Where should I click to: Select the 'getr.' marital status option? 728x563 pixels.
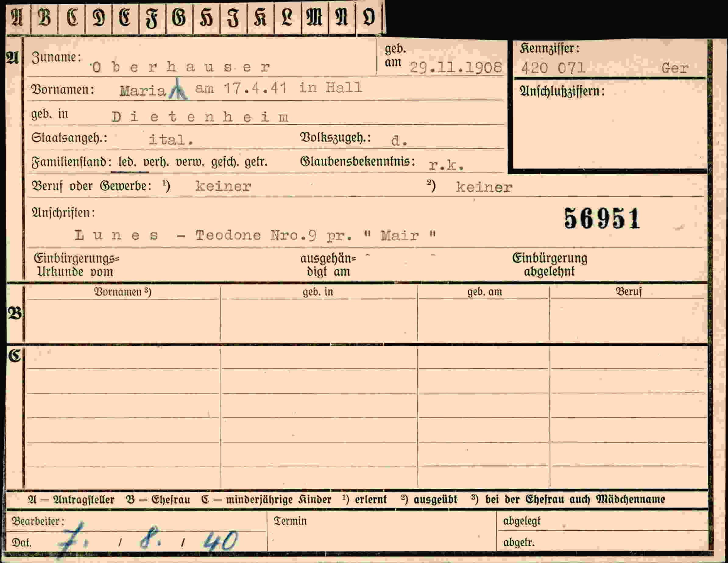[x=256, y=163]
